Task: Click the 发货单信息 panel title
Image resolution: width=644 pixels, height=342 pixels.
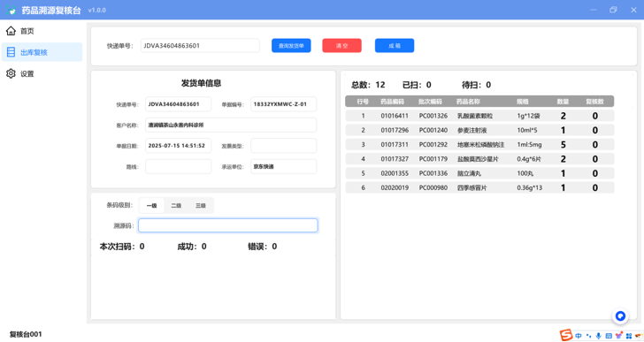Action: 202,83
